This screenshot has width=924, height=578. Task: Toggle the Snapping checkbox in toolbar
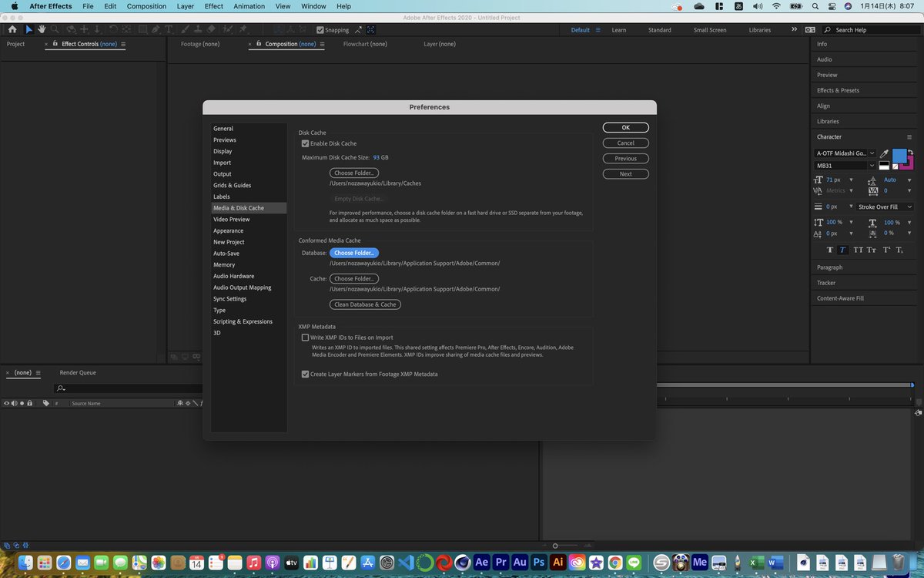(320, 29)
